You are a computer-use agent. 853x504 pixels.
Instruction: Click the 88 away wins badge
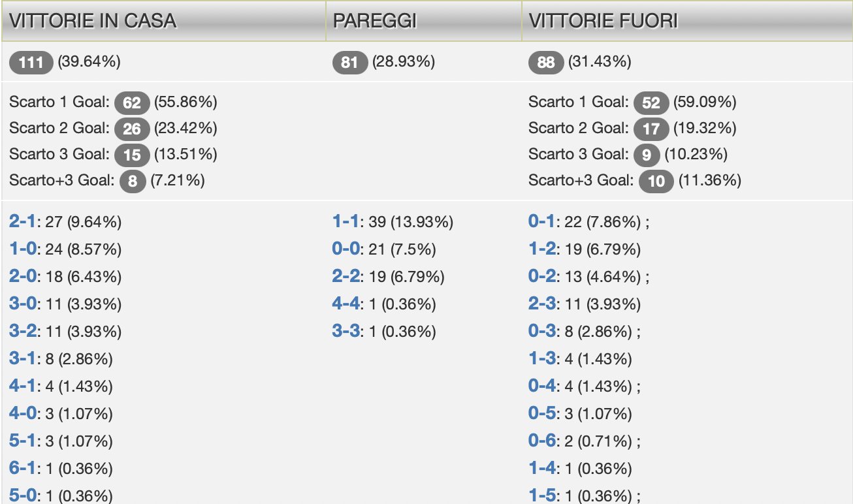pos(545,63)
